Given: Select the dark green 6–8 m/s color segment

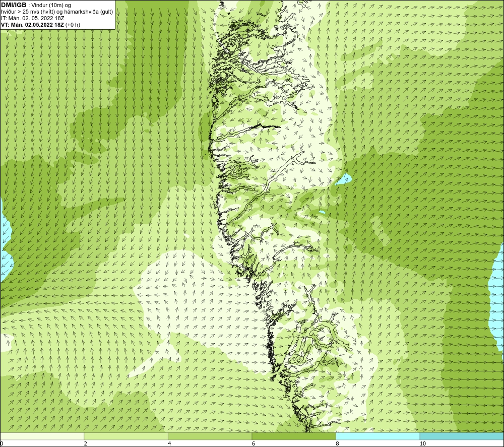Looking at the screenshot, I should tap(294, 436).
